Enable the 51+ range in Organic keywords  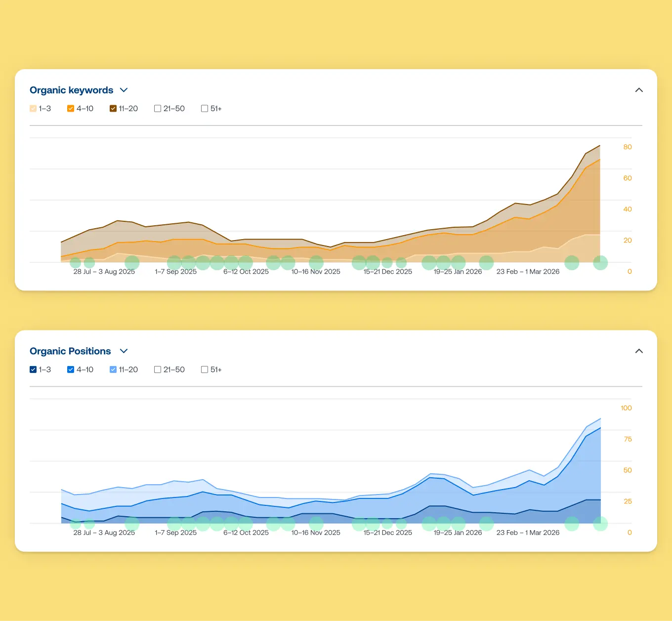pos(204,108)
